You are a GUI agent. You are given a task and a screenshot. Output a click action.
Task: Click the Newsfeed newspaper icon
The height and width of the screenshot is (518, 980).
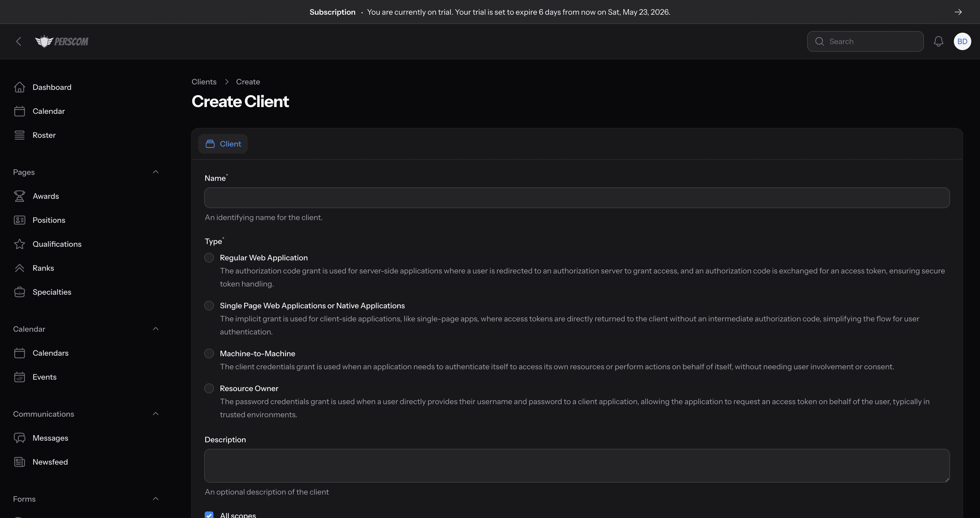[x=19, y=462]
